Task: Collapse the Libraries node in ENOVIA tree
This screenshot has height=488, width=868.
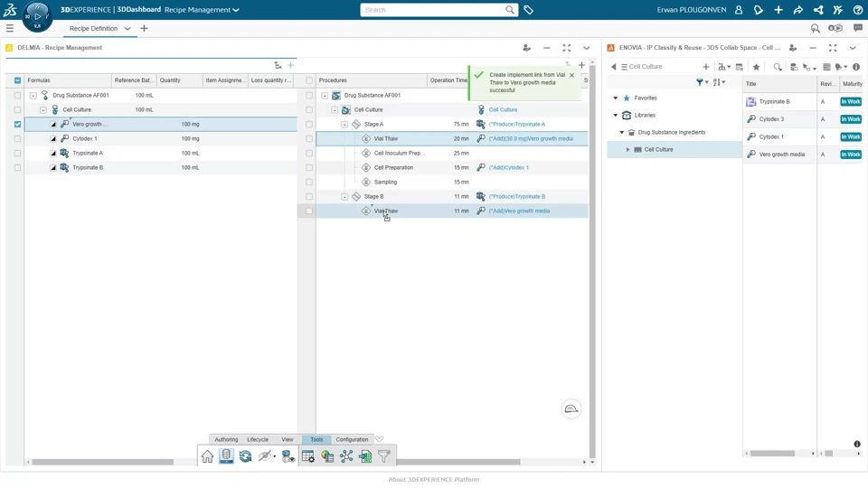Action: coord(616,115)
